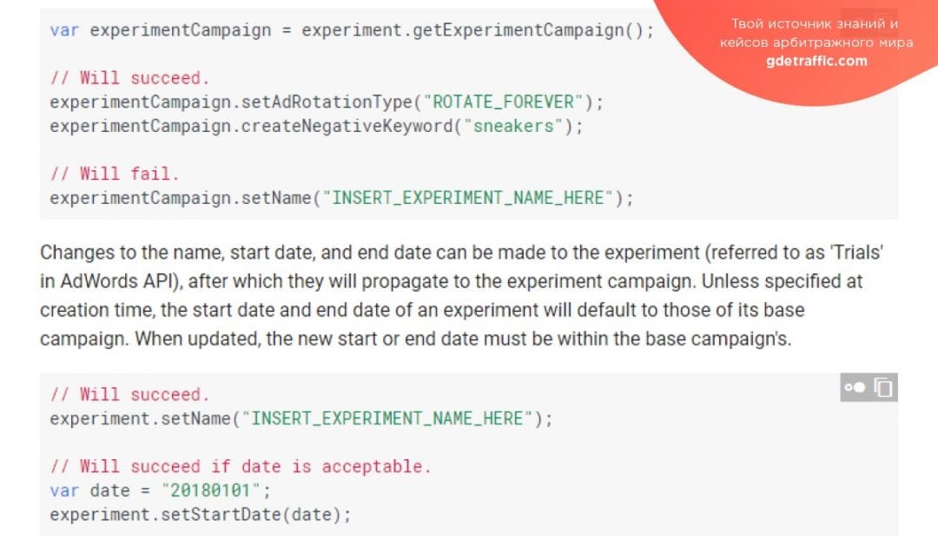Click the paragraph line starting 'Changes to the name'

pyautogui.click(x=462, y=253)
